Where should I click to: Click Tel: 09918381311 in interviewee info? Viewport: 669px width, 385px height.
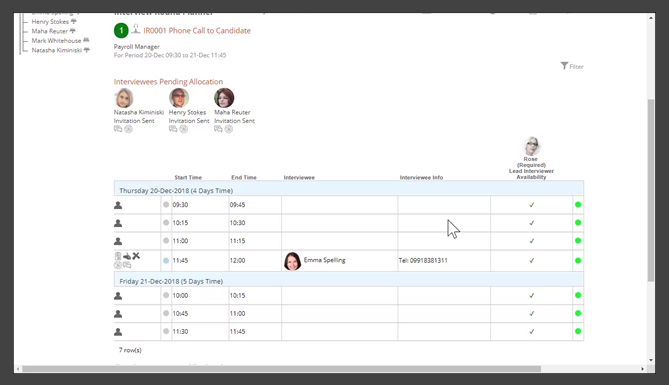pyautogui.click(x=423, y=260)
